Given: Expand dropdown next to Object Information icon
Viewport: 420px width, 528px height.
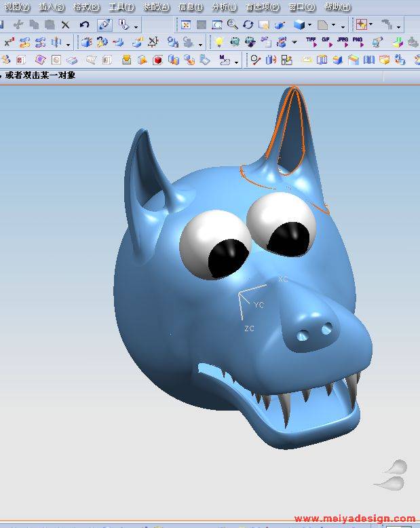Looking at the screenshot, I should (x=136, y=27).
